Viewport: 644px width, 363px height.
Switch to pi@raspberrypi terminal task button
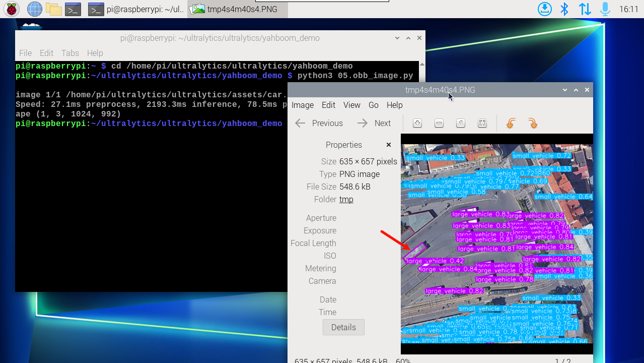click(x=136, y=9)
